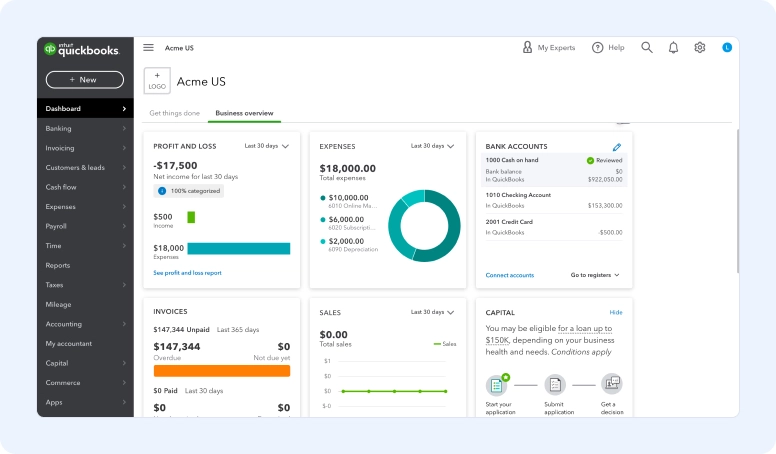The height and width of the screenshot is (454, 776).
Task: Open See profit and loss report
Action: pyautogui.click(x=188, y=273)
